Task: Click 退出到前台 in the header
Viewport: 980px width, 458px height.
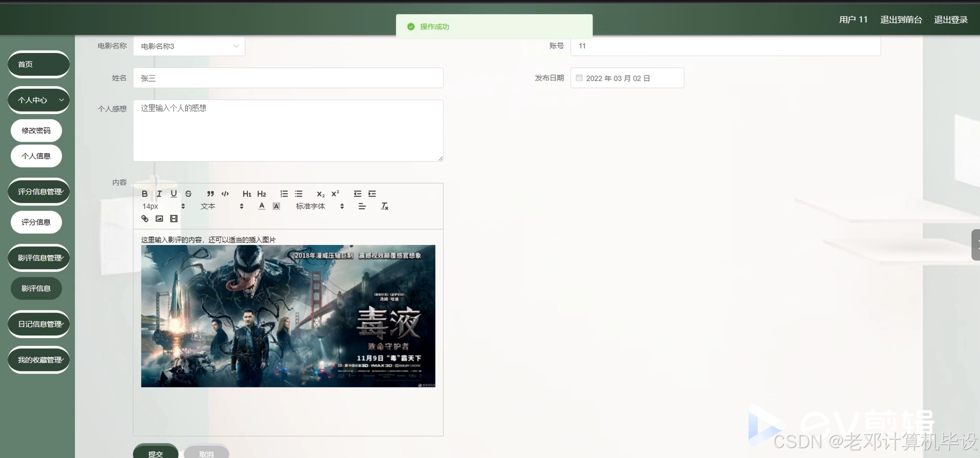Action: [x=901, y=20]
